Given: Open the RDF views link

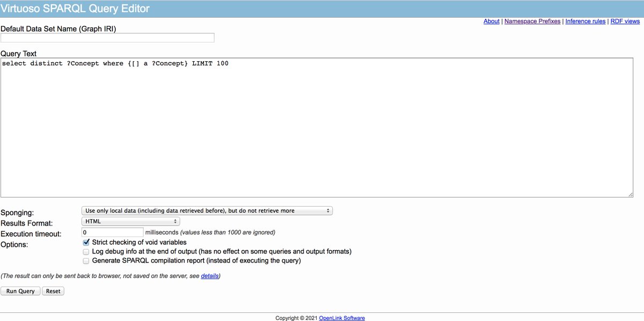Looking at the screenshot, I should click(625, 21).
